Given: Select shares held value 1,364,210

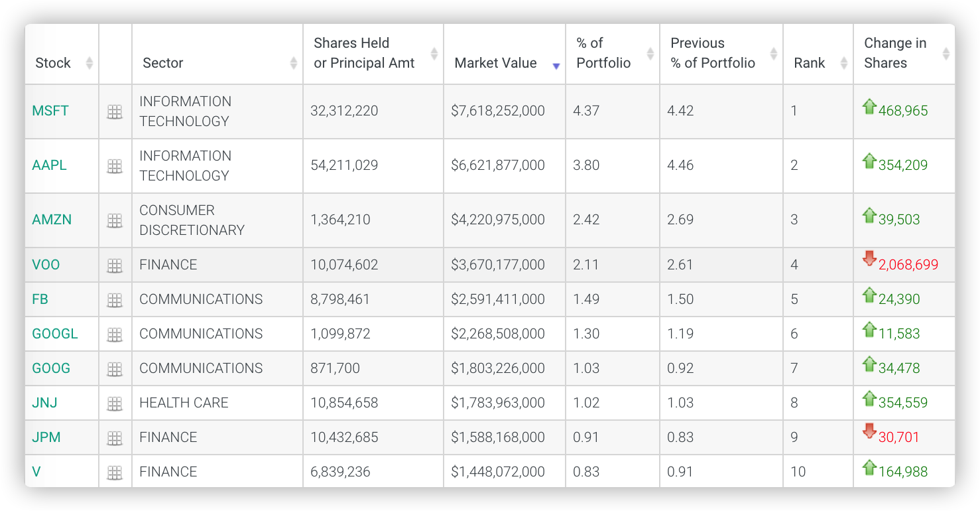Looking at the screenshot, I should tap(340, 220).
